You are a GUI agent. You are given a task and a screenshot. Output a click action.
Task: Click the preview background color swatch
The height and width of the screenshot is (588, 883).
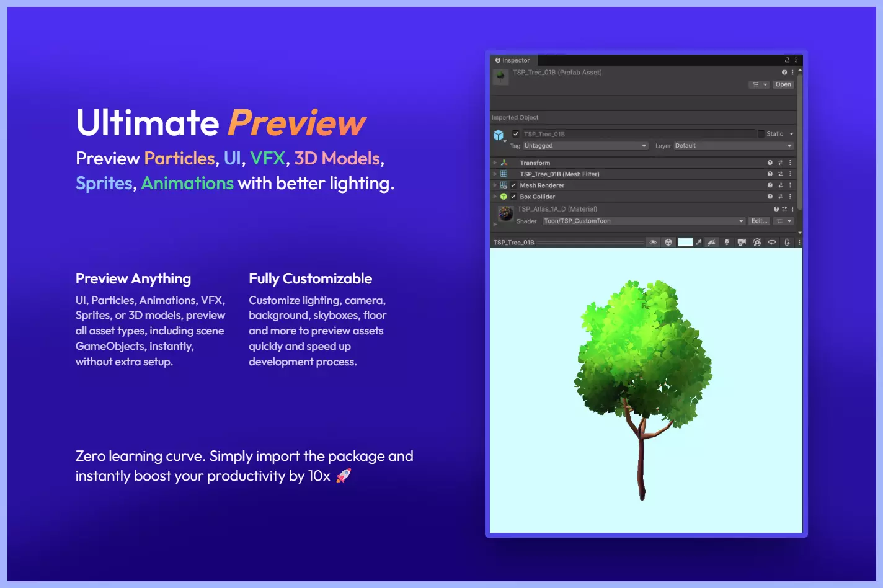pyautogui.click(x=685, y=243)
